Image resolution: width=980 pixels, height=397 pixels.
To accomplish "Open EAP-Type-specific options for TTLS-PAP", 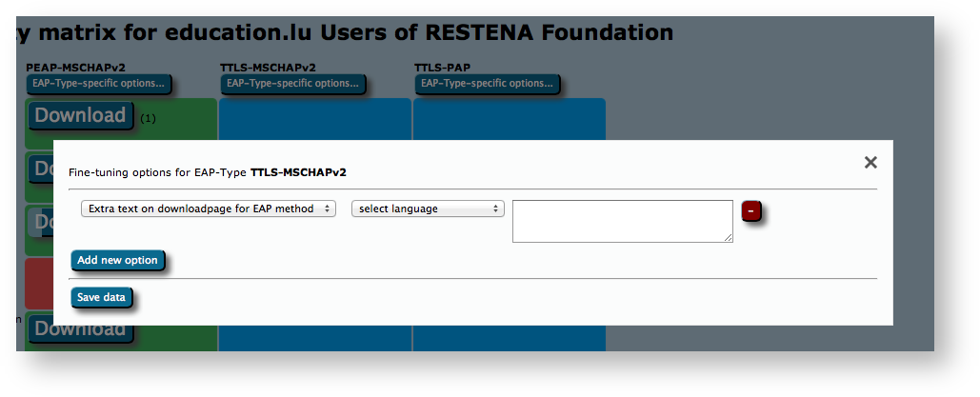I will (x=487, y=84).
